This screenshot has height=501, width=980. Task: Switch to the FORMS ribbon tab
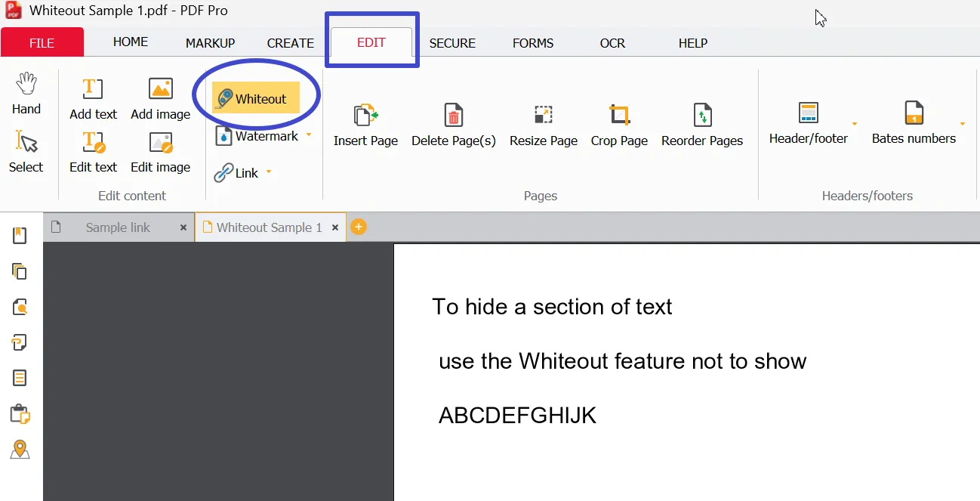(533, 43)
